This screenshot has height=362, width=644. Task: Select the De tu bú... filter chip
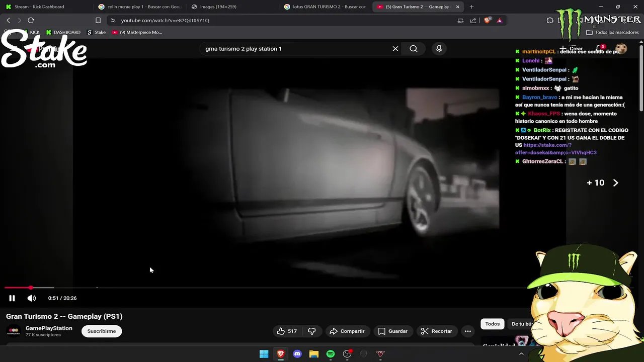(522, 324)
